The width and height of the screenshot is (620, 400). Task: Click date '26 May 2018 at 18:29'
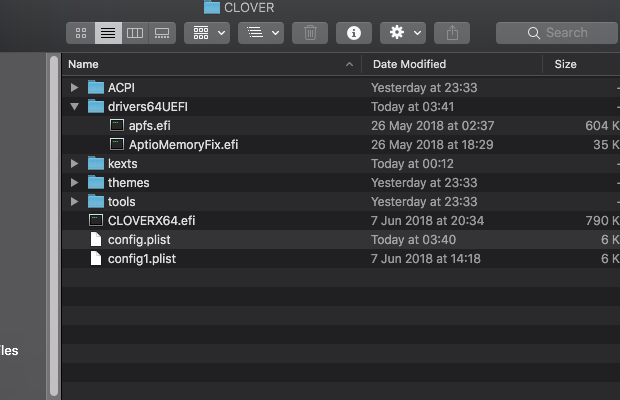(432, 145)
